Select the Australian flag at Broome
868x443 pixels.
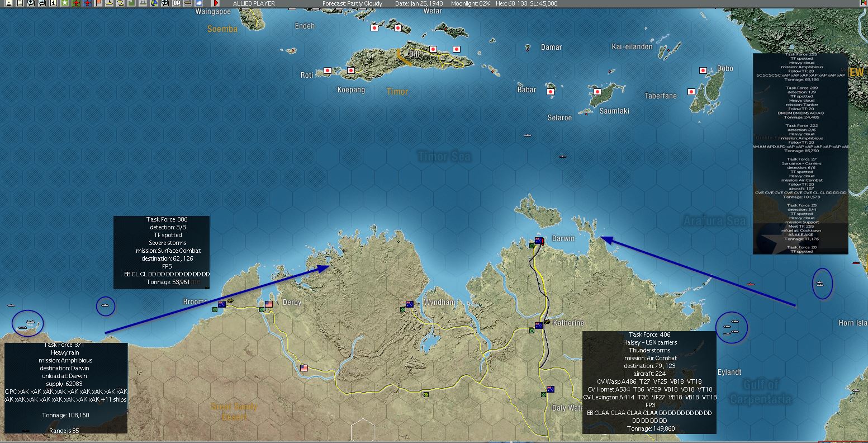(222, 304)
